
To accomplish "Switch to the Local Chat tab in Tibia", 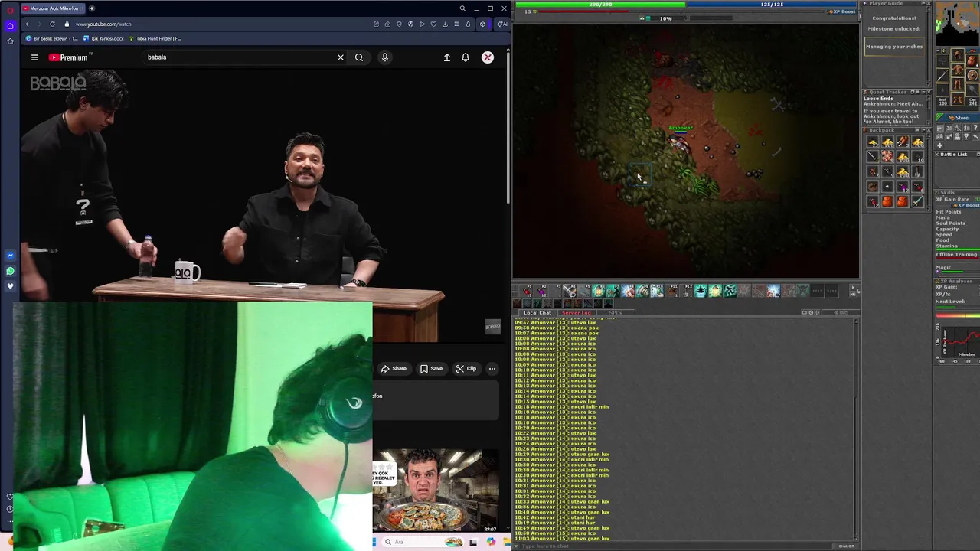I will (537, 312).
